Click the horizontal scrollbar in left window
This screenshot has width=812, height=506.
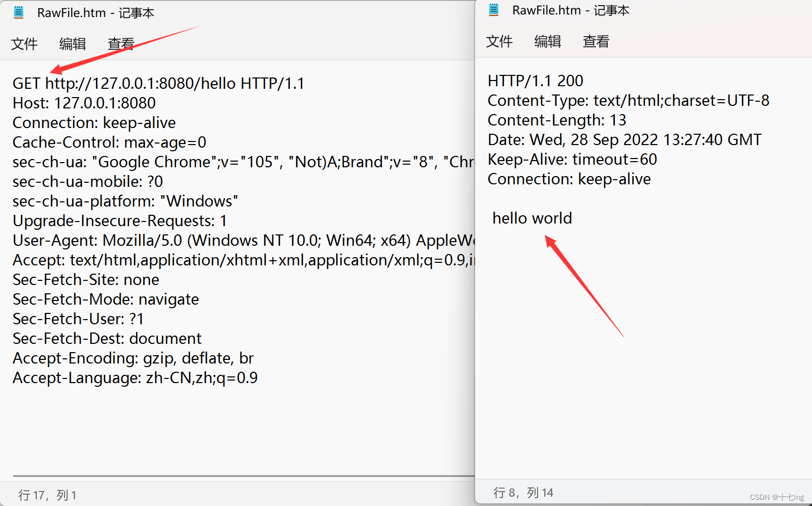(x=243, y=476)
